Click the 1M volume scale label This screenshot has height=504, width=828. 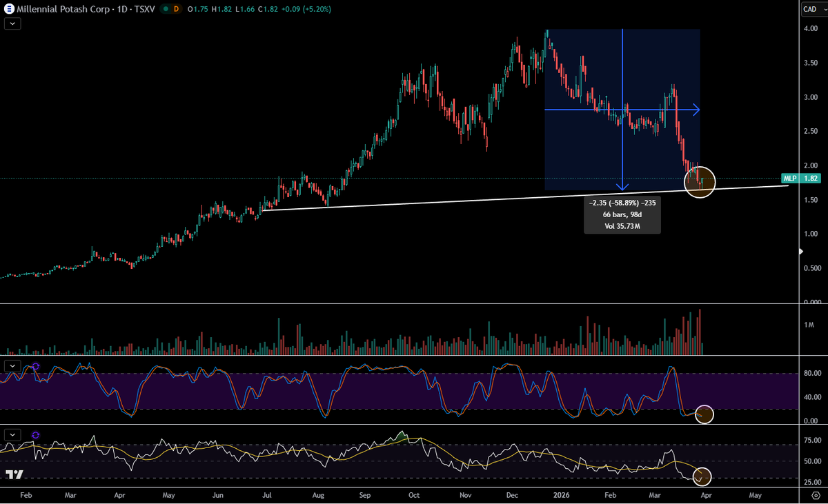(808, 324)
